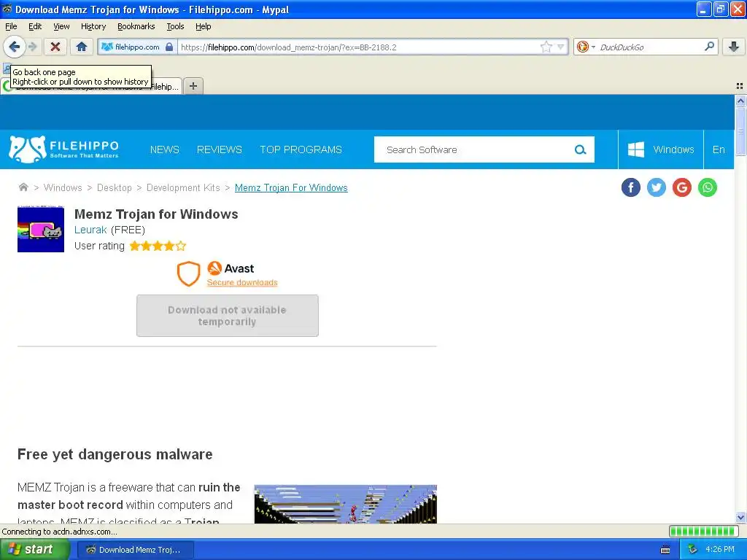Image resolution: width=747 pixels, height=560 pixels.
Task: Click the Avast shield icon
Action: [x=189, y=274]
